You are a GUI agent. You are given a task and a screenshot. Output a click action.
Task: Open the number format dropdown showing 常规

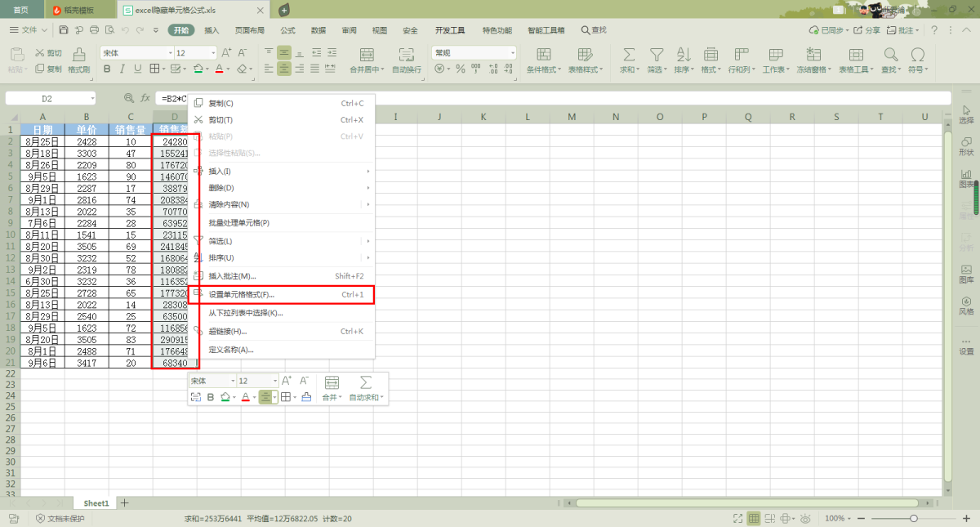click(x=512, y=52)
